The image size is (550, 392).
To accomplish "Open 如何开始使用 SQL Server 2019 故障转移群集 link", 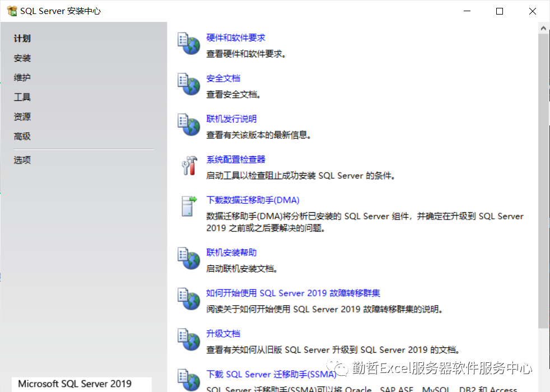I will (x=293, y=293).
